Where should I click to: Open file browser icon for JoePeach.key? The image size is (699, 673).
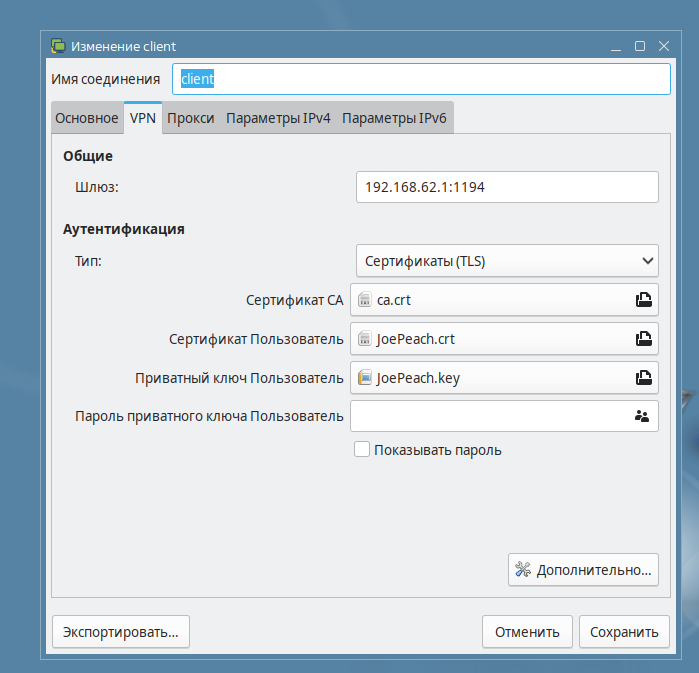click(x=644, y=378)
